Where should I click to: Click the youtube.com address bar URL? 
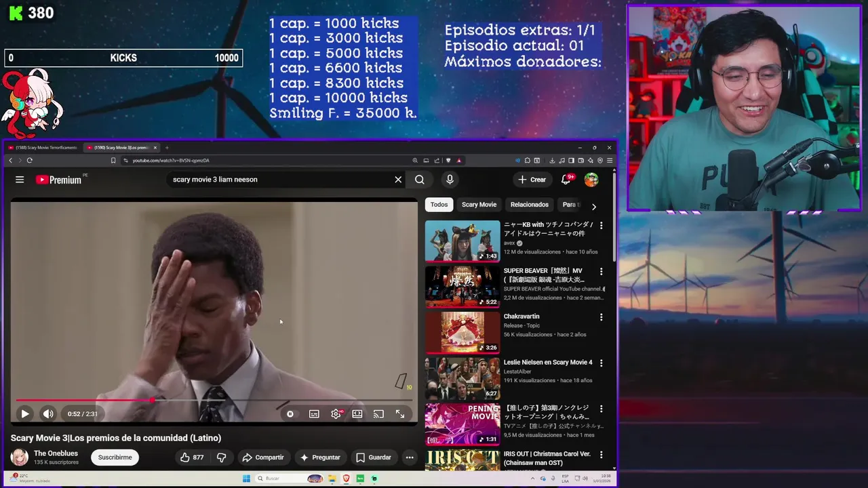click(x=171, y=161)
